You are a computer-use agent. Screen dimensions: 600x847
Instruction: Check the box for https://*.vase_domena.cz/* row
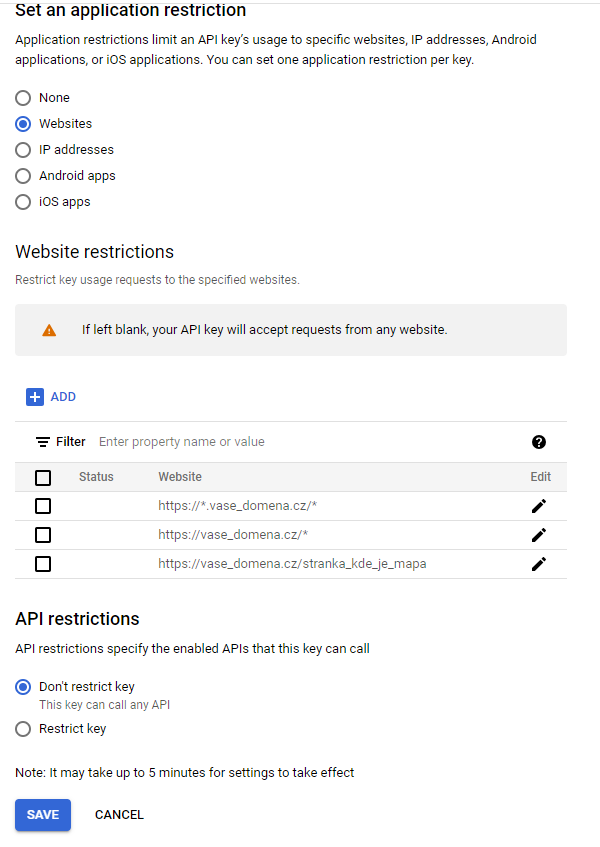(43, 506)
